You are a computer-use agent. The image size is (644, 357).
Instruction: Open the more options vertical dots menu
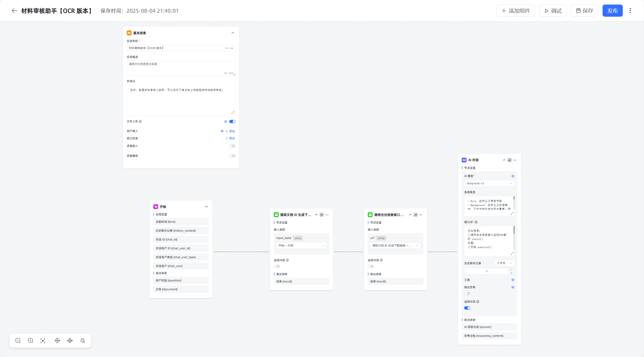(x=630, y=11)
